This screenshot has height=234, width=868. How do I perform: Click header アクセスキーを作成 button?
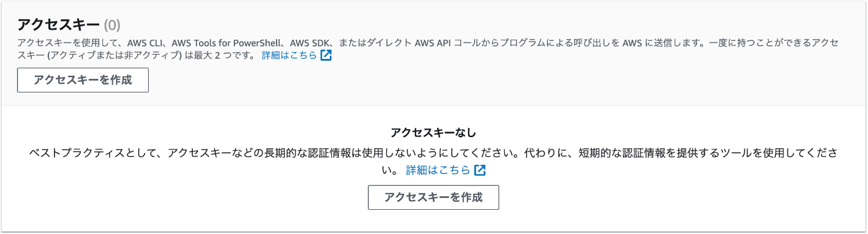click(83, 80)
